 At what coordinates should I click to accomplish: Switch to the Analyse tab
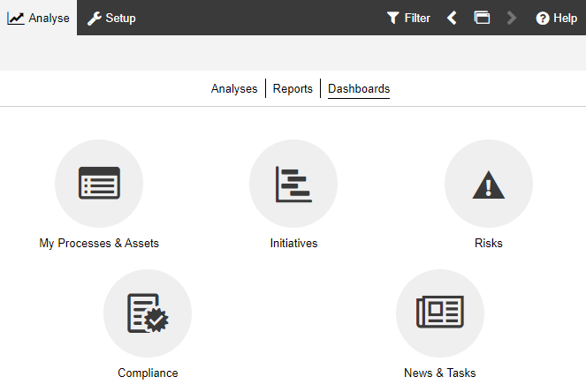[x=39, y=18]
